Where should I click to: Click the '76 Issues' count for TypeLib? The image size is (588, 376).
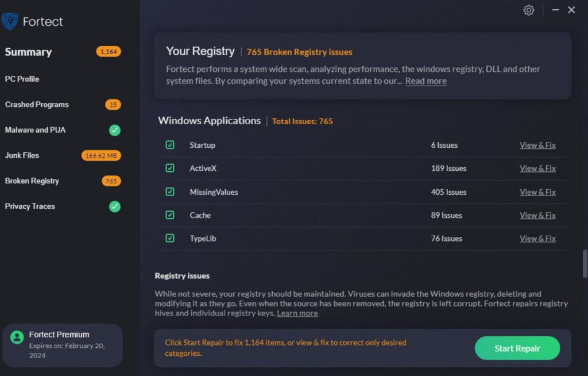447,239
